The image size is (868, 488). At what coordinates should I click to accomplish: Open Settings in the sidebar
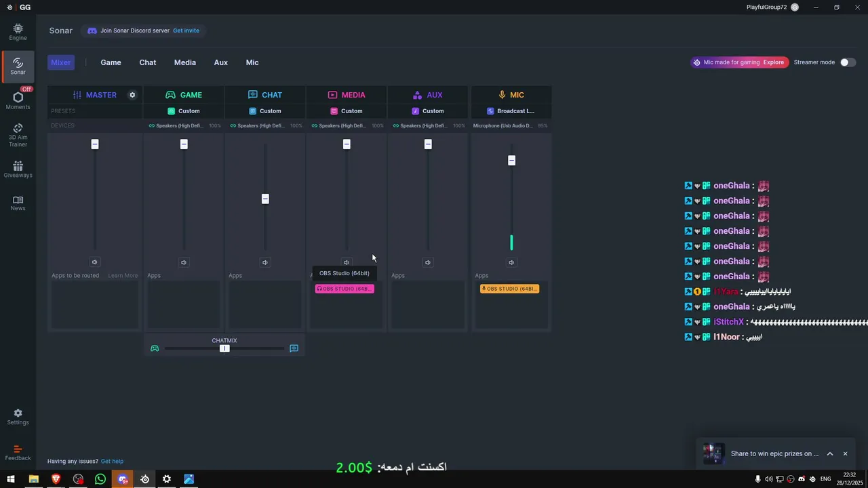pos(18,417)
